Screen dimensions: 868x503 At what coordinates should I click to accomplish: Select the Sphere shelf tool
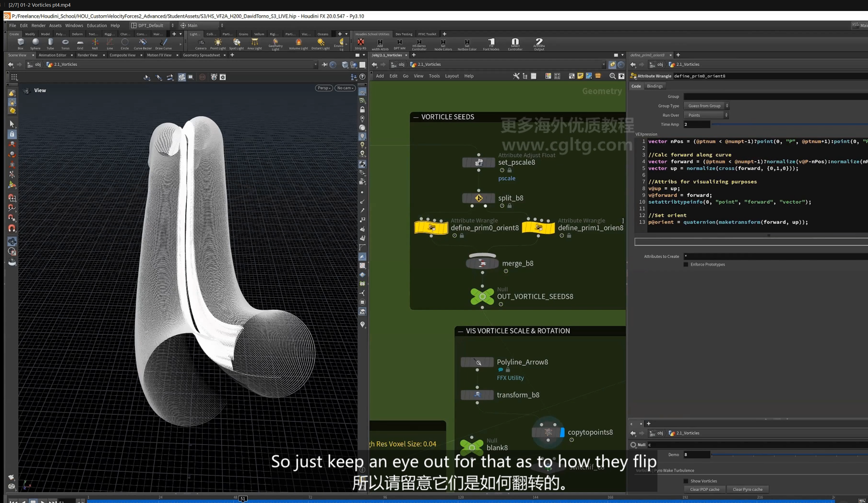click(x=35, y=43)
